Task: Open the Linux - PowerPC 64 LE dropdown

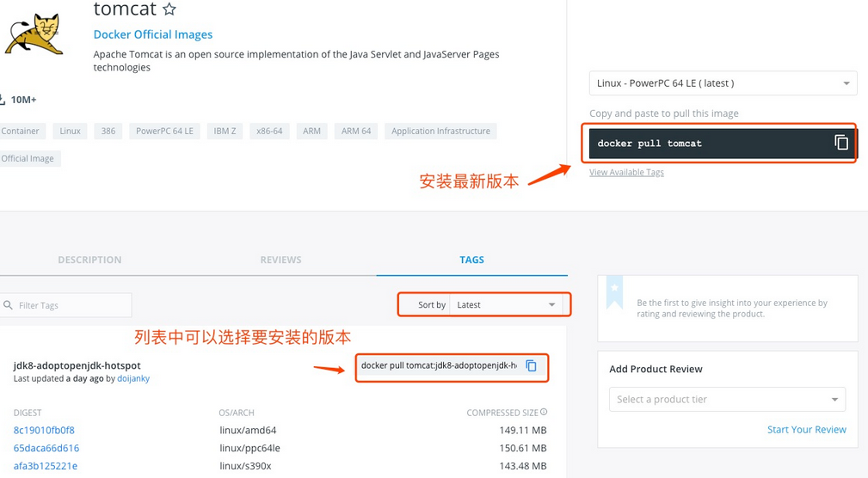Action: [722, 83]
